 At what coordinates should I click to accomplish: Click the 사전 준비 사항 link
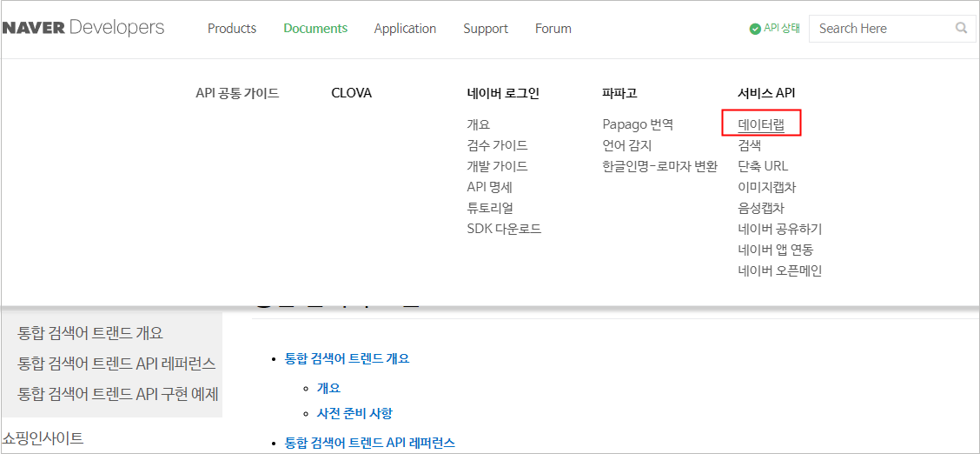pyautogui.click(x=354, y=413)
